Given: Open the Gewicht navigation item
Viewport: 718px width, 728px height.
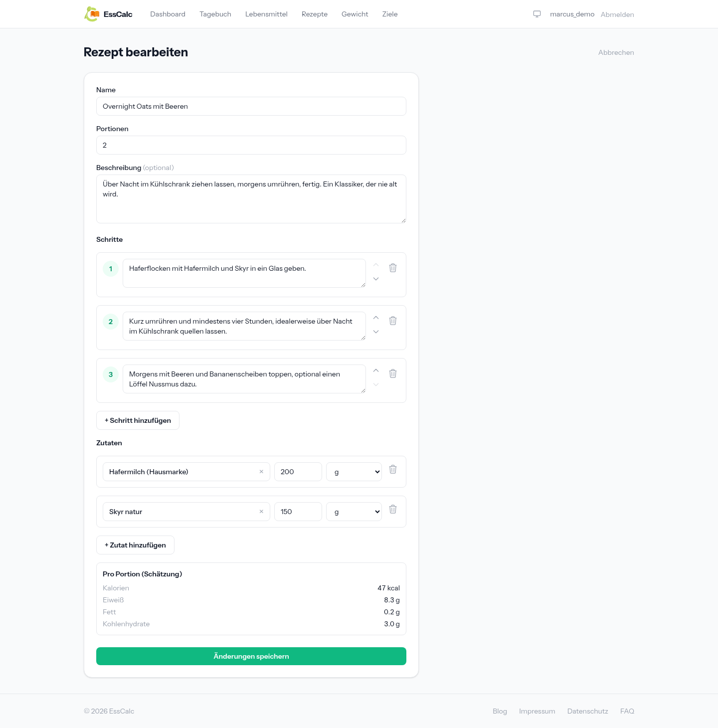Looking at the screenshot, I should click(x=355, y=14).
